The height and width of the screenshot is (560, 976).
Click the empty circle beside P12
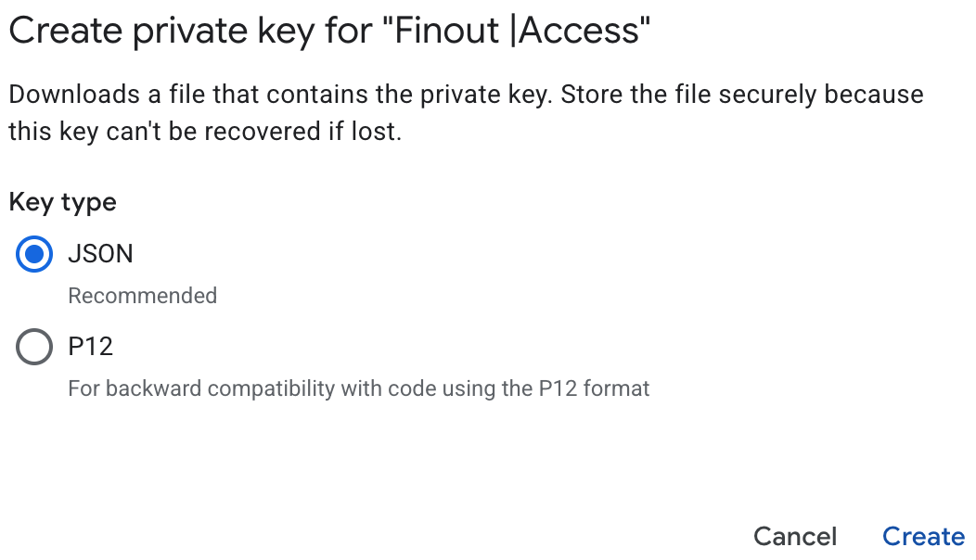34,348
